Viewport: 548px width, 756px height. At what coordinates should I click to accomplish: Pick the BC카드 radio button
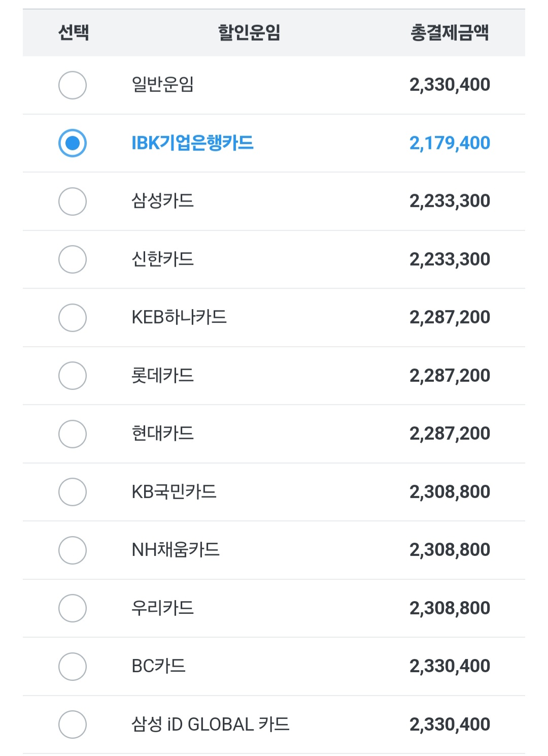click(73, 666)
